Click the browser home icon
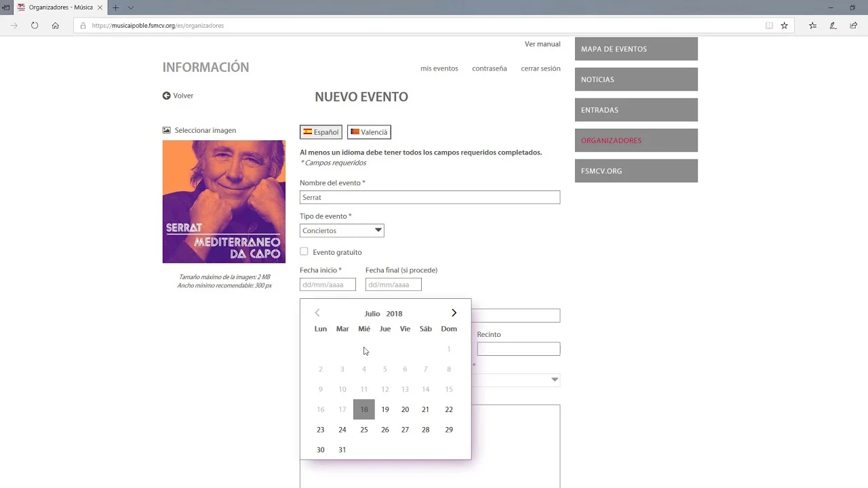This screenshot has width=868, height=488. coord(56,26)
